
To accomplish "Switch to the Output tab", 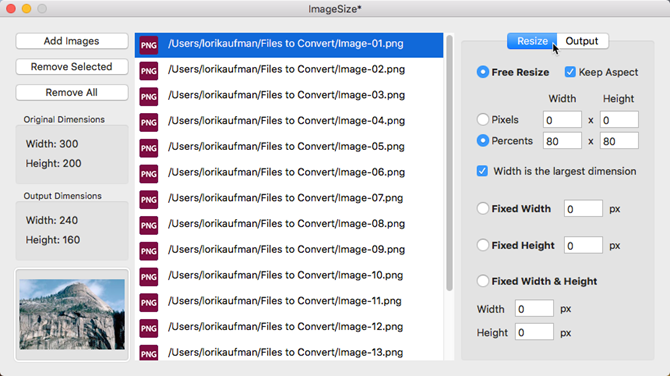I will [582, 41].
